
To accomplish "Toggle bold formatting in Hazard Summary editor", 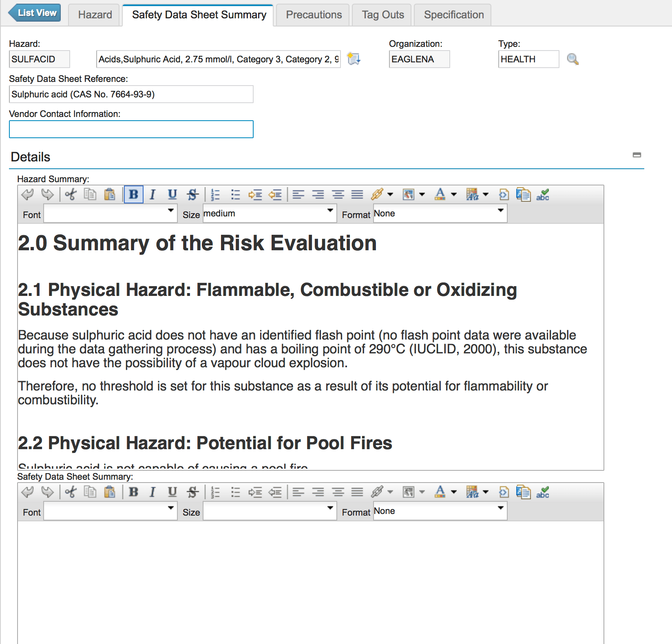I will (133, 194).
